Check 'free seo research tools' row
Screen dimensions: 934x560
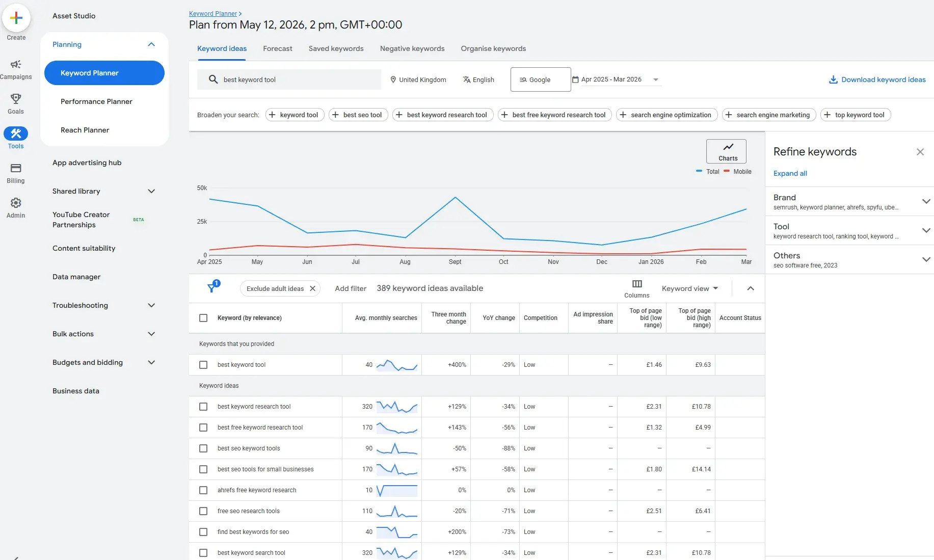tap(203, 511)
